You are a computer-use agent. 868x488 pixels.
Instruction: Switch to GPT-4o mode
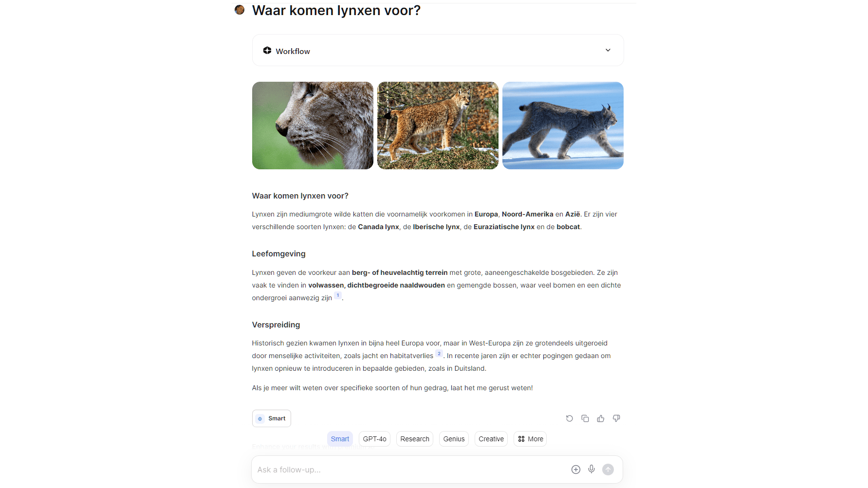coord(374,439)
